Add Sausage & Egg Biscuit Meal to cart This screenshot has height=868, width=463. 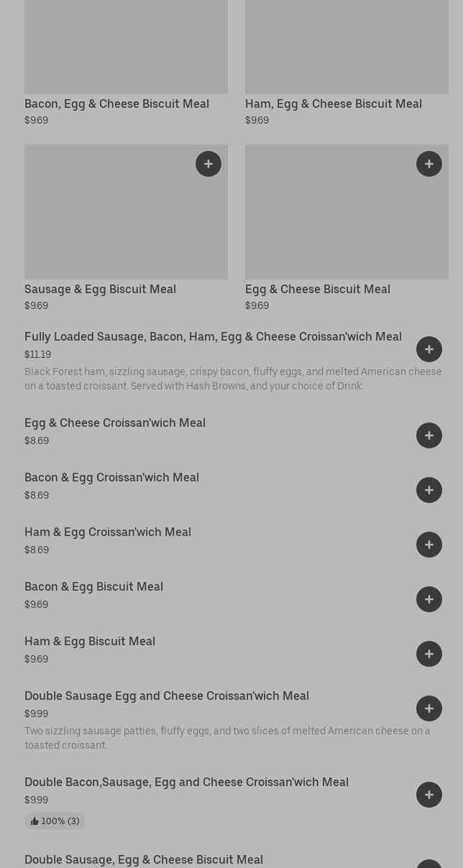(x=208, y=164)
